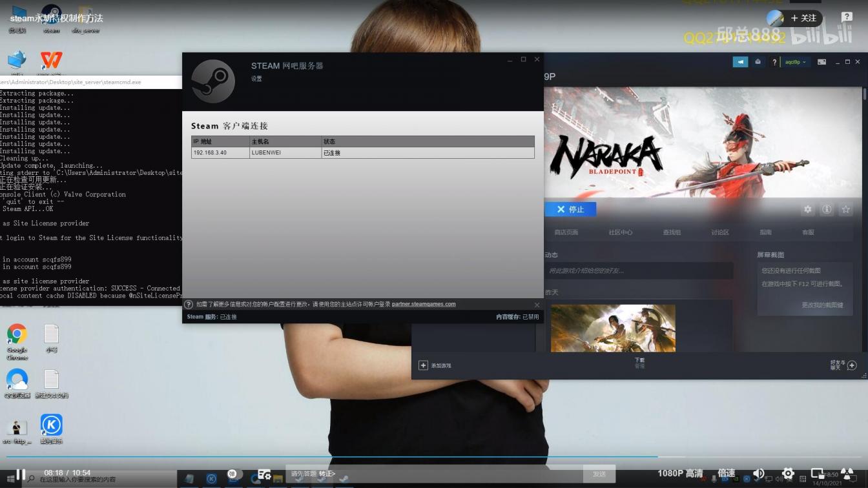868x488 pixels.
Task: Click the player volume speaker icon
Action: [759, 474]
